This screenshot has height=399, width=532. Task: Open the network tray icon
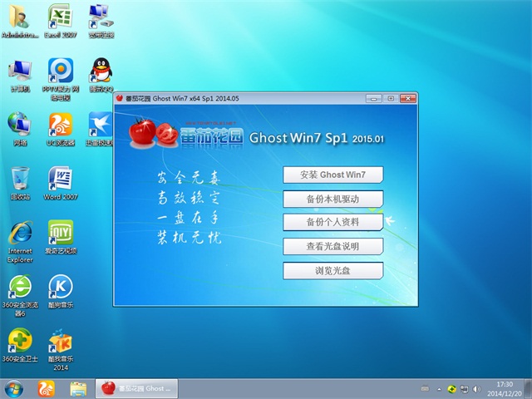coord(464,389)
